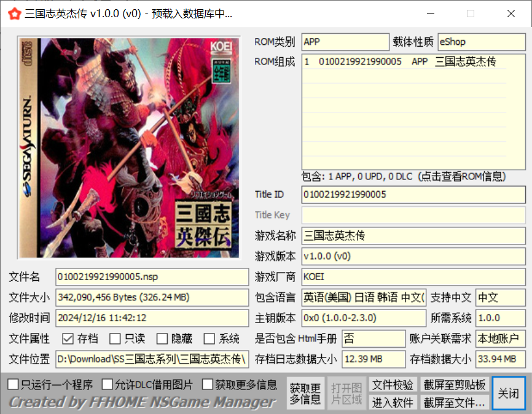
Task: Click 截屏至剪贴板 screenshot button
Action: 455,385
